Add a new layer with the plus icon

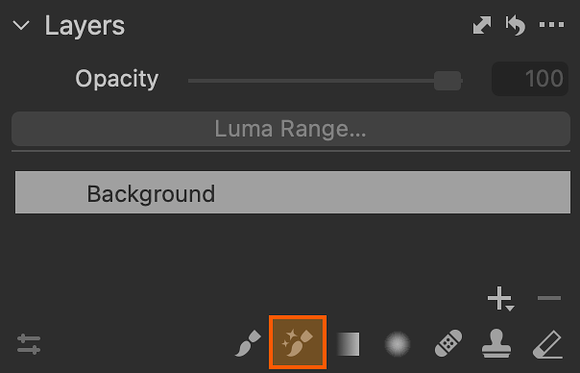499,298
